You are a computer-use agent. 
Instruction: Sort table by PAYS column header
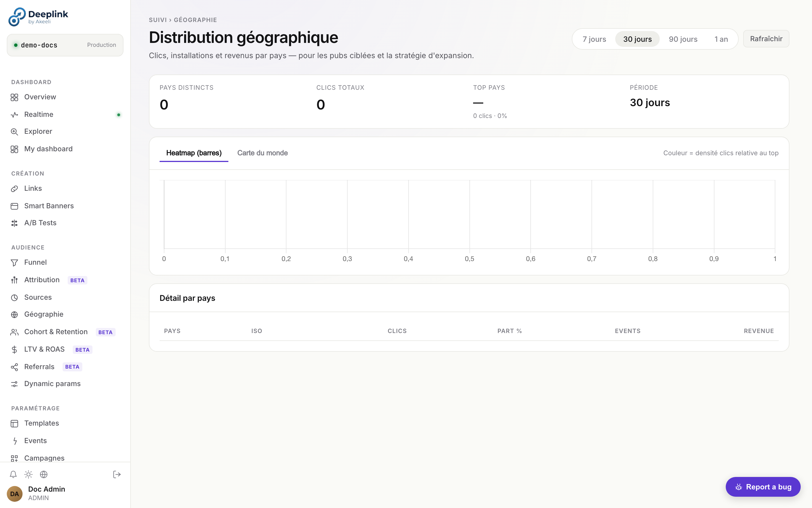[172, 331]
